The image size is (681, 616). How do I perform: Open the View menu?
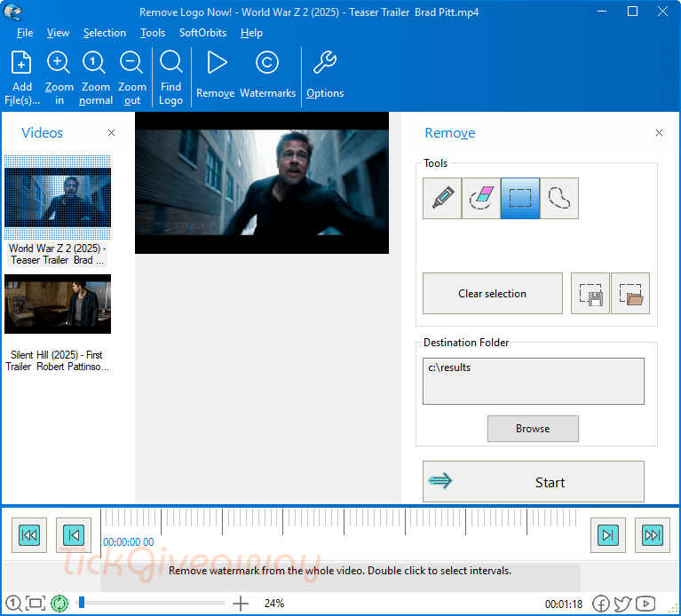pos(58,33)
